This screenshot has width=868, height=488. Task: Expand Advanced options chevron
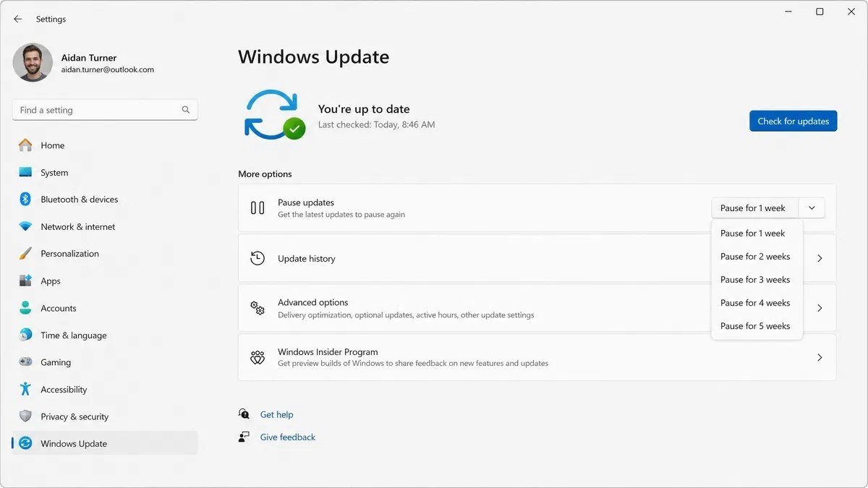pos(820,308)
